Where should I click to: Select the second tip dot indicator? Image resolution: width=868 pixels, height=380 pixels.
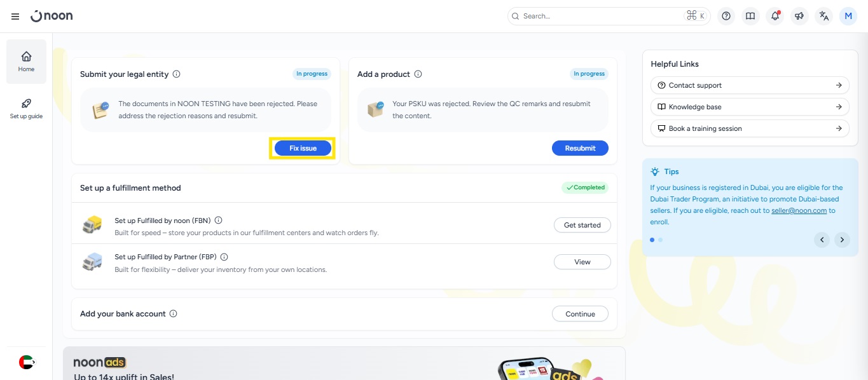pos(660,240)
